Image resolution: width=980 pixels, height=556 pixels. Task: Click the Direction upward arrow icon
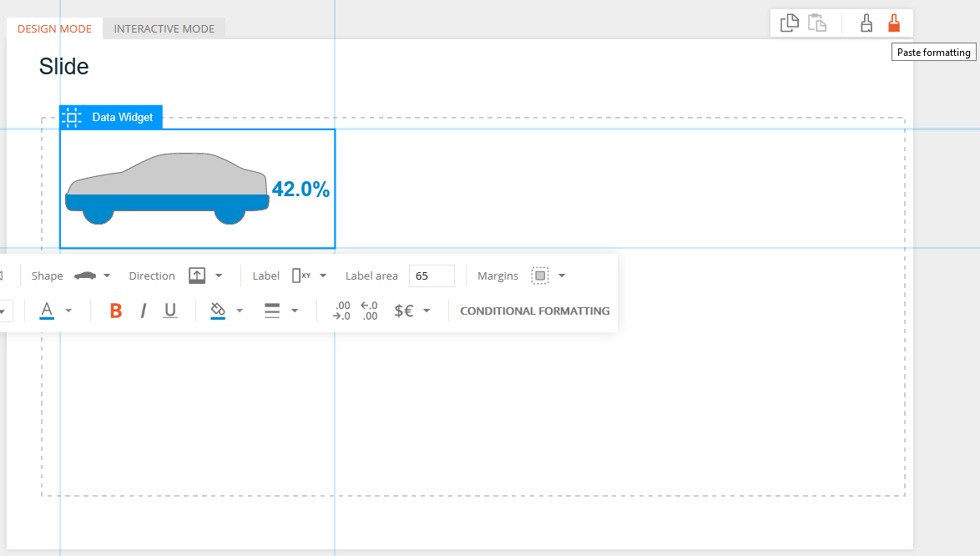[197, 275]
